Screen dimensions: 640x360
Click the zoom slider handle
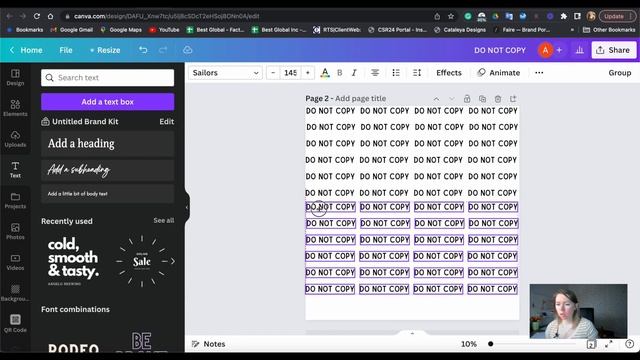click(491, 344)
